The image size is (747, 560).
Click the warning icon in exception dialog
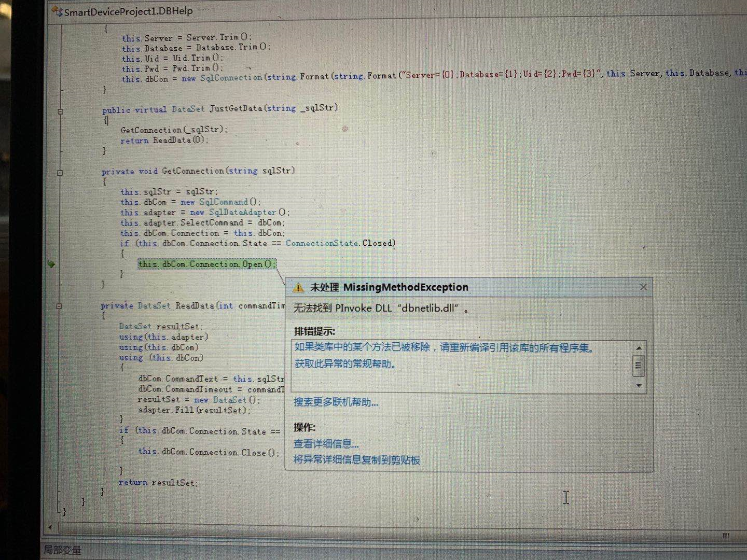click(x=298, y=288)
